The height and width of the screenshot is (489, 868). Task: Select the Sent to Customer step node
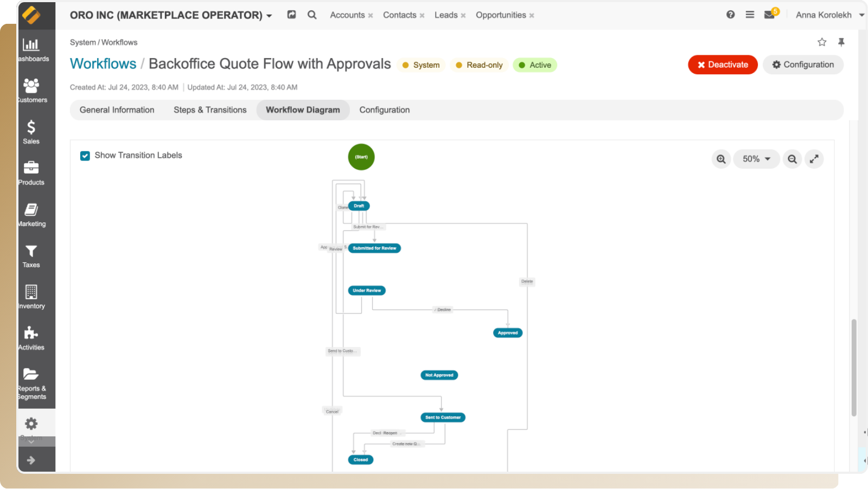[443, 417]
